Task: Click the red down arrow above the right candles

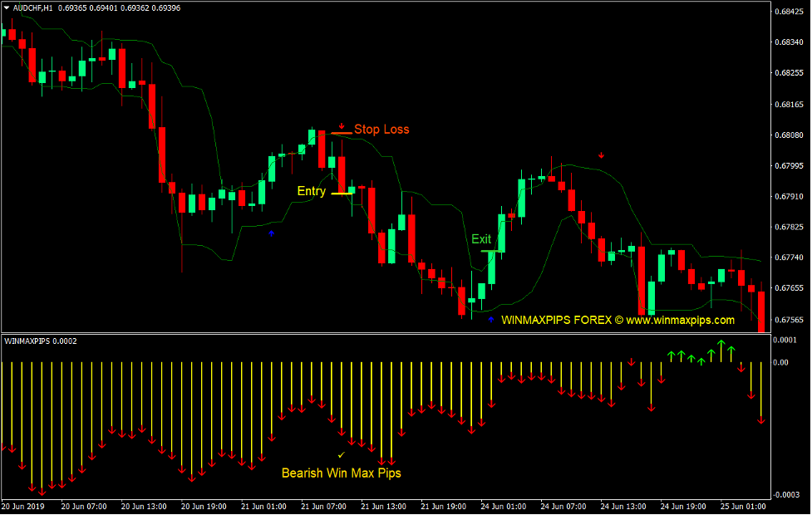Action: [x=601, y=154]
